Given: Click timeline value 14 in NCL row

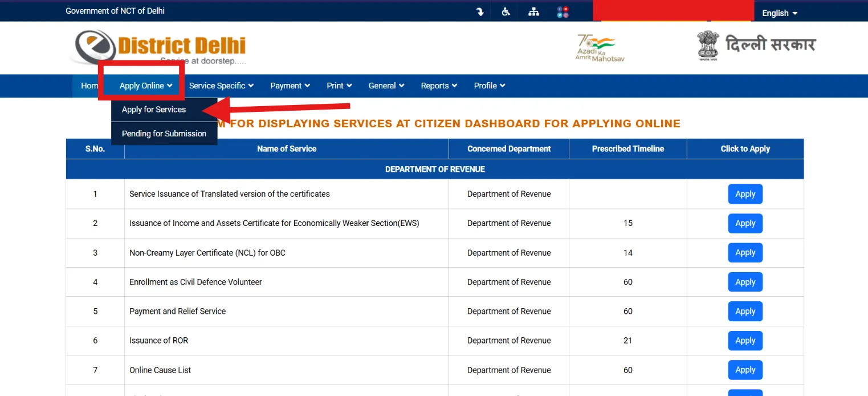Looking at the screenshot, I should click(628, 253).
